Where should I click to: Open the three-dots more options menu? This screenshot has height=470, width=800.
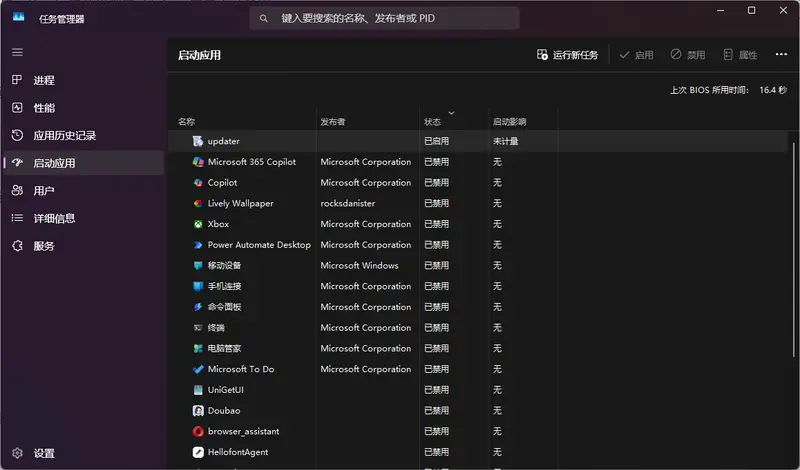click(x=781, y=54)
